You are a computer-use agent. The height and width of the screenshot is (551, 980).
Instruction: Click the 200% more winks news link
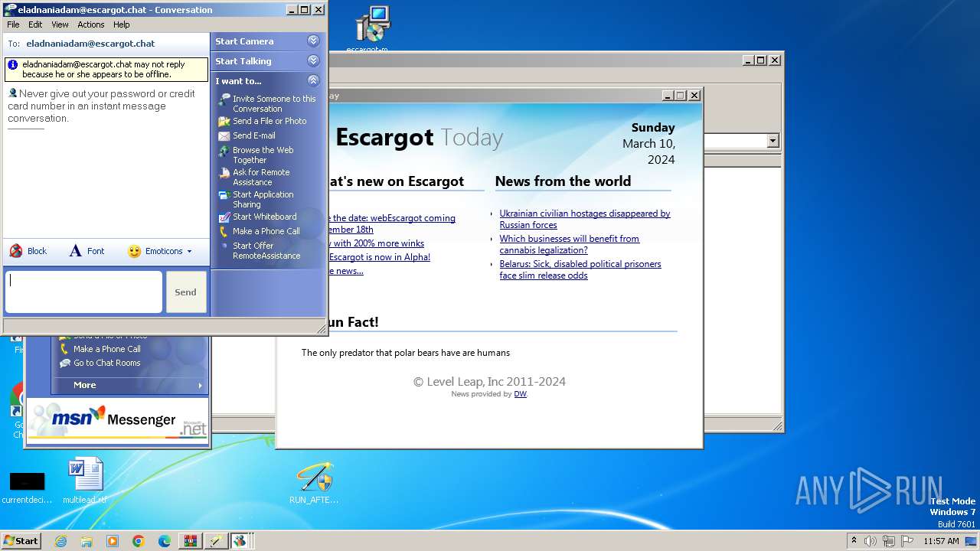376,243
